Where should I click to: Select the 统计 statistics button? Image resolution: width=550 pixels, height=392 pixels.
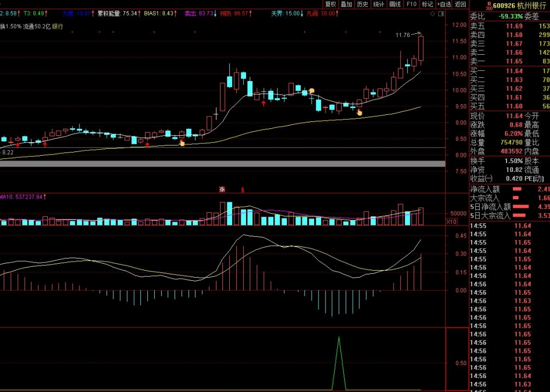pyautogui.click(x=379, y=4)
